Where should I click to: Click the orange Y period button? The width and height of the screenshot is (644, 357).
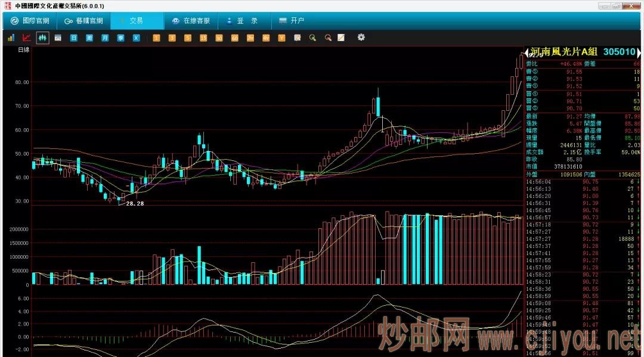(281, 38)
